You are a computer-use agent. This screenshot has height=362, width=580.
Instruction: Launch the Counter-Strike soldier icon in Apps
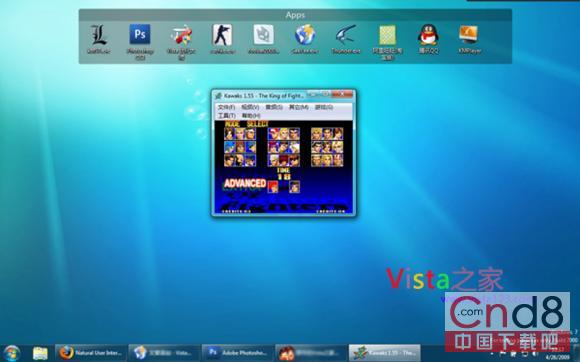pyautogui.click(x=222, y=35)
